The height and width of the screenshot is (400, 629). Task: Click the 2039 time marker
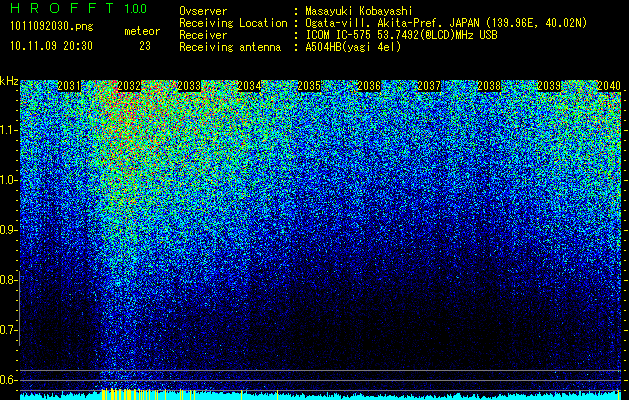point(549,86)
